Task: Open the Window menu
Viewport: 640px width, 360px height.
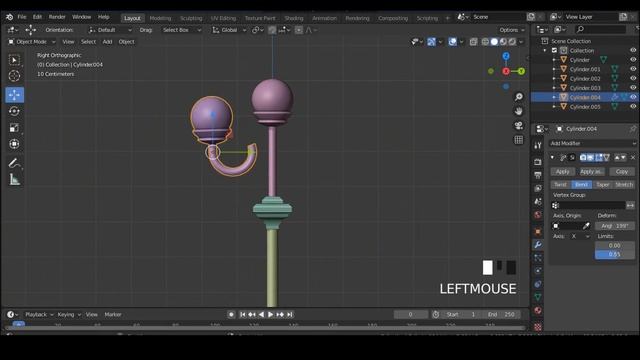Action: (81, 17)
